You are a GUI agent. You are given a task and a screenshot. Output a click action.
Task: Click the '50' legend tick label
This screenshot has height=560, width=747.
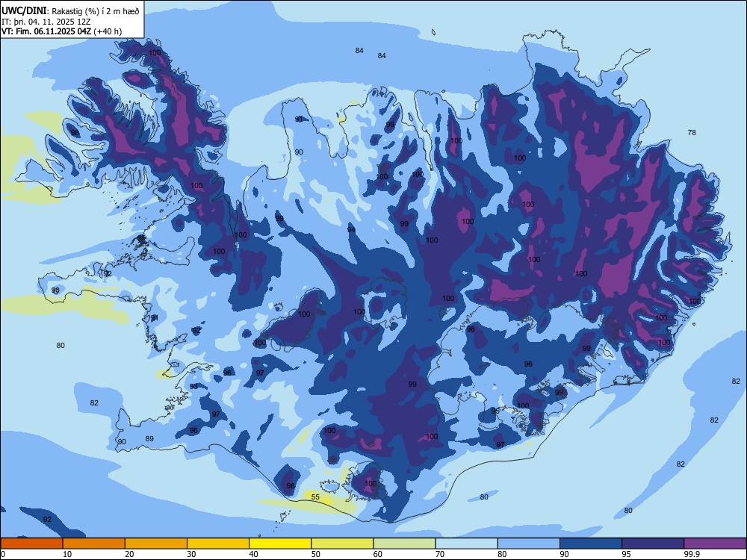click(316, 554)
